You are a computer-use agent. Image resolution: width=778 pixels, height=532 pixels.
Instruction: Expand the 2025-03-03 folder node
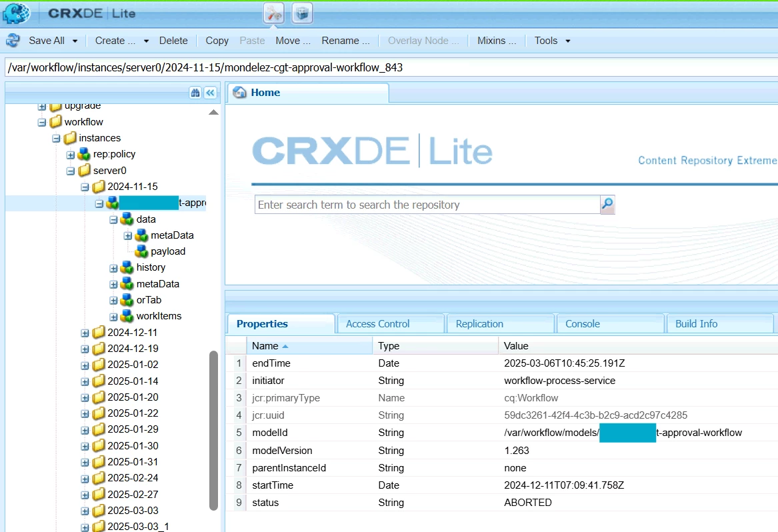pos(85,511)
